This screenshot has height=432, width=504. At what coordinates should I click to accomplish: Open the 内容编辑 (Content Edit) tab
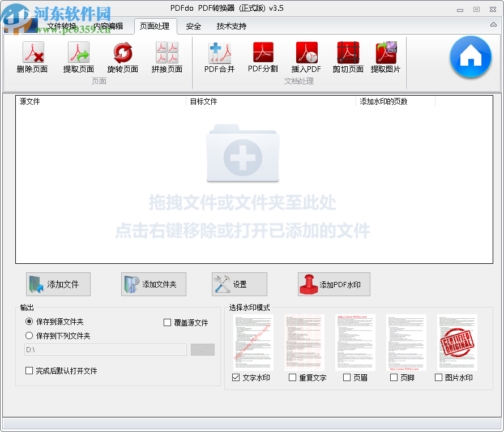(110, 26)
